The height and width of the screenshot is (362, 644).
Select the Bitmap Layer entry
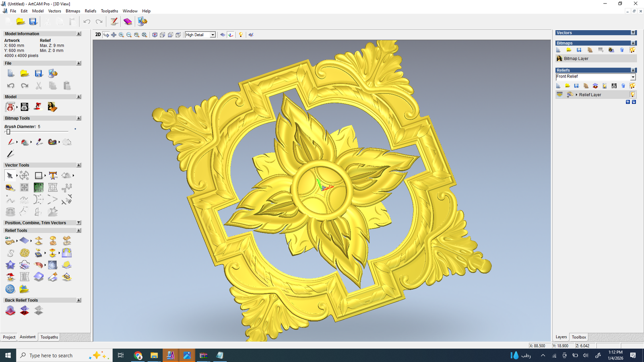576,58
